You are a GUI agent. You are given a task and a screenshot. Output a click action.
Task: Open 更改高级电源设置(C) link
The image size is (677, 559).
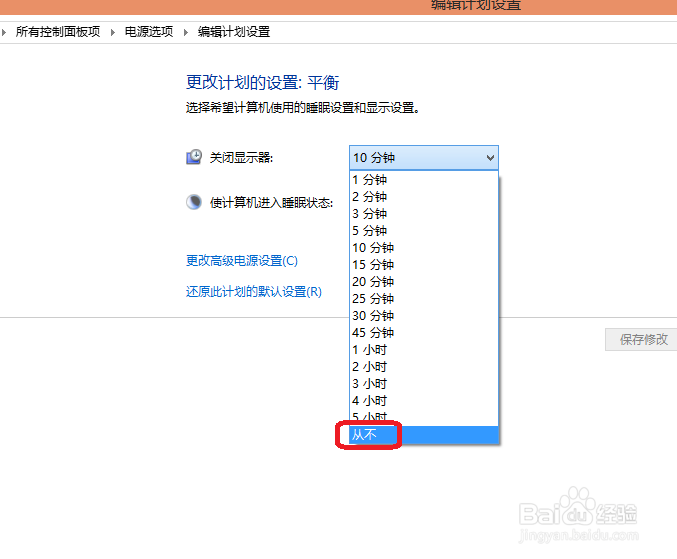242,261
